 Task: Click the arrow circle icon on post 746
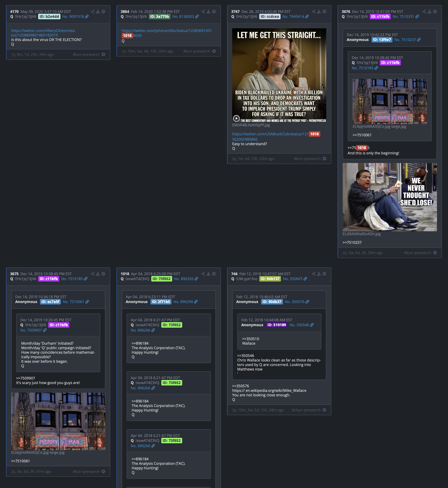click(325, 274)
